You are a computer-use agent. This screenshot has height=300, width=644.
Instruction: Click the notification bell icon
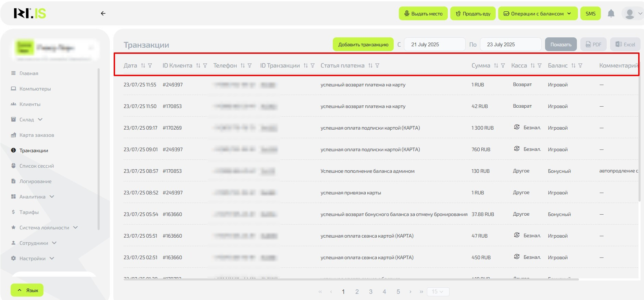pos(611,14)
